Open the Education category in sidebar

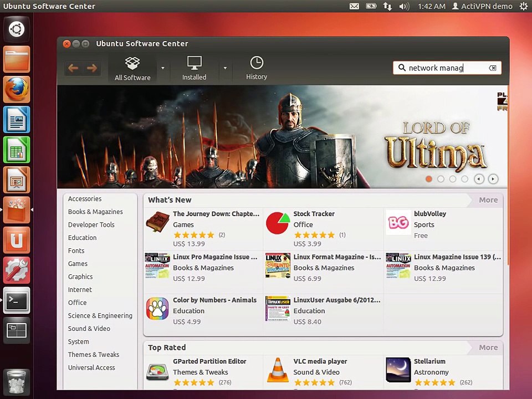click(x=82, y=238)
